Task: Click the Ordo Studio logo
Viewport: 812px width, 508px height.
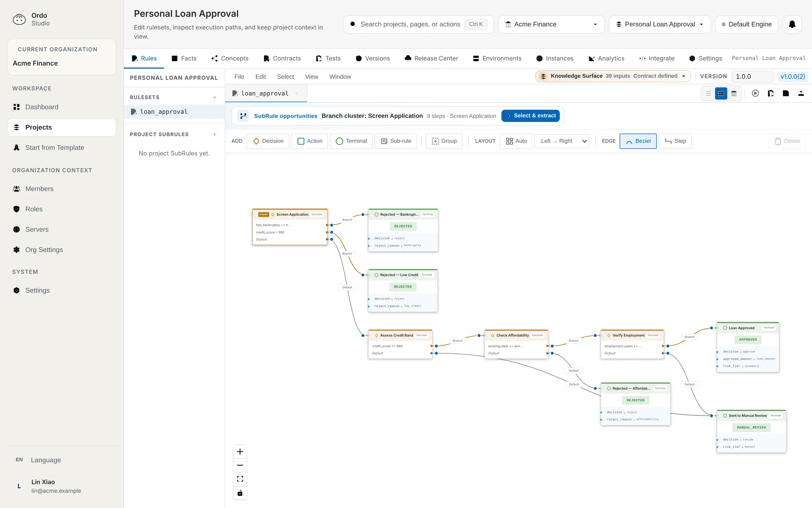Action: pyautogui.click(x=19, y=19)
